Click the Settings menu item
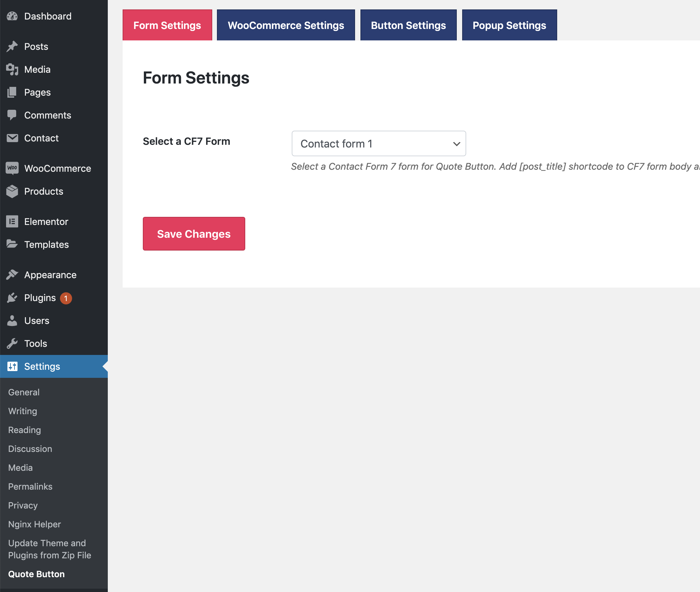Screen dimensions: 700x592 [x=42, y=366]
